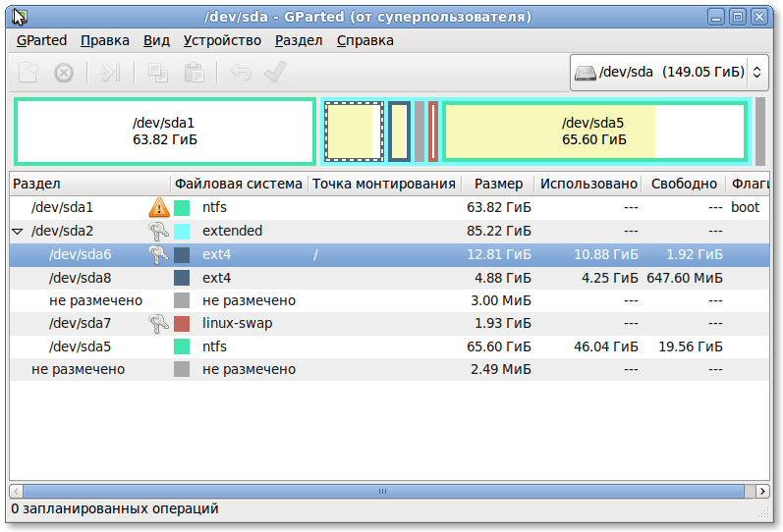Viewport: 783px width, 532px height.
Task: Click the green ntfs color swatch for /dev/sda1
Action: [x=182, y=208]
